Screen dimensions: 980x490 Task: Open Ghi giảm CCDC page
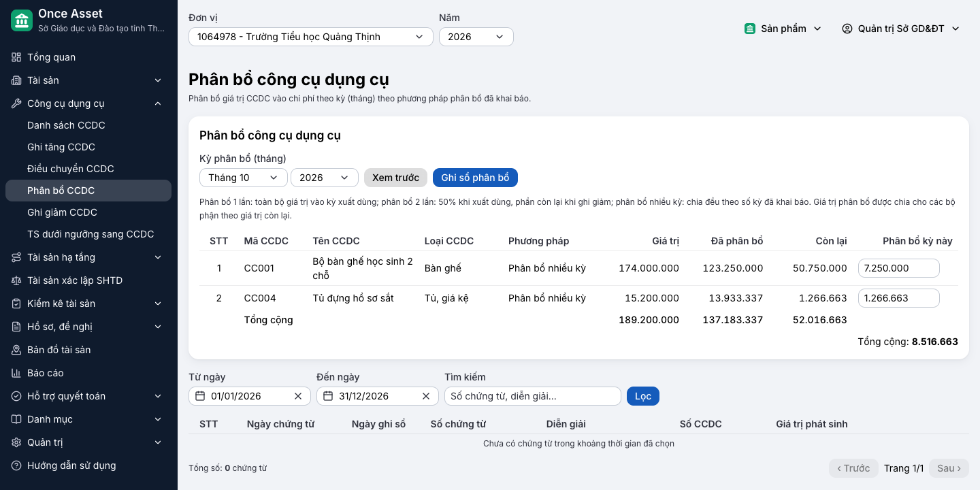pos(88,212)
